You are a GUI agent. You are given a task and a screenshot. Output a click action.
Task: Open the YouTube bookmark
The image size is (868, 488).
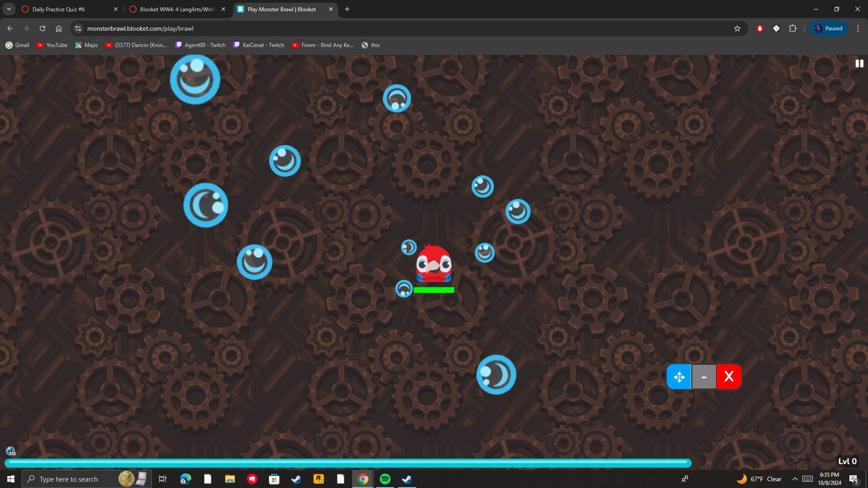pyautogui.click(x=52, y=45)
